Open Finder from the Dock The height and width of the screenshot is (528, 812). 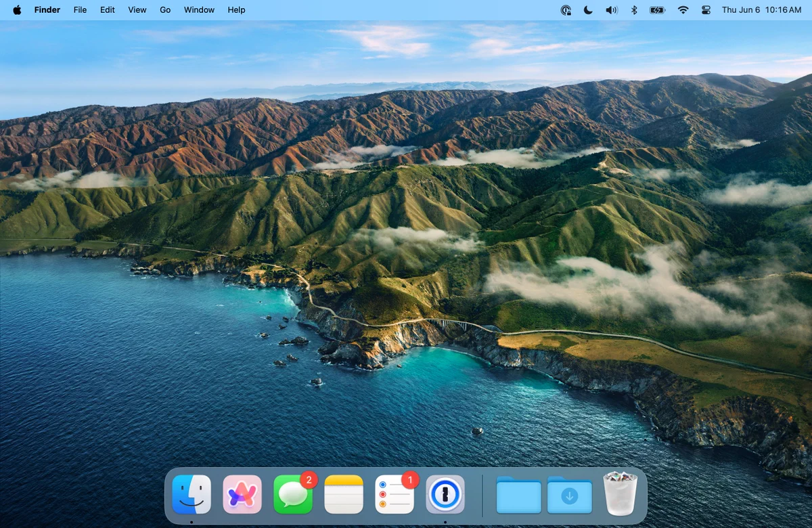pyautogui.click(x=191, y=494)
